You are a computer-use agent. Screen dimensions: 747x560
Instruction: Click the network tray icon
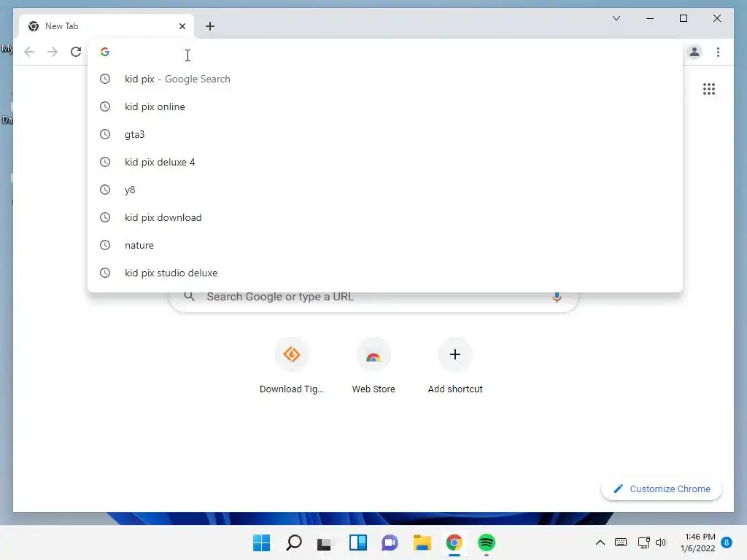[x=643, y=542]
